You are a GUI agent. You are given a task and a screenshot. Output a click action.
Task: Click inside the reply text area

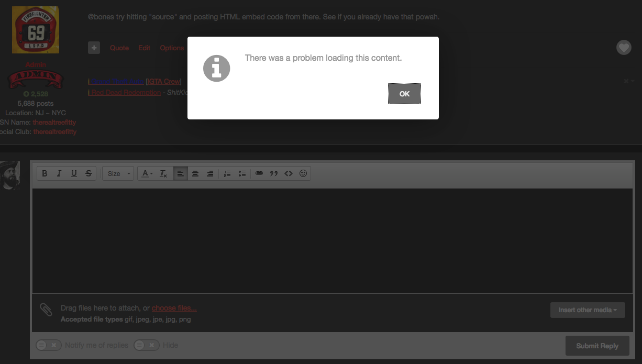click(x=332, y=240)
